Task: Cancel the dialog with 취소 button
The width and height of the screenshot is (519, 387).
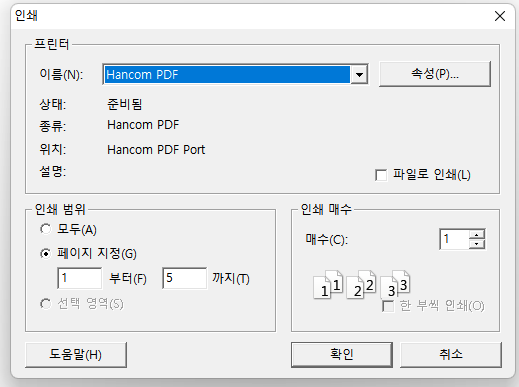Action: pyautogui.click(x=451, y=355)
